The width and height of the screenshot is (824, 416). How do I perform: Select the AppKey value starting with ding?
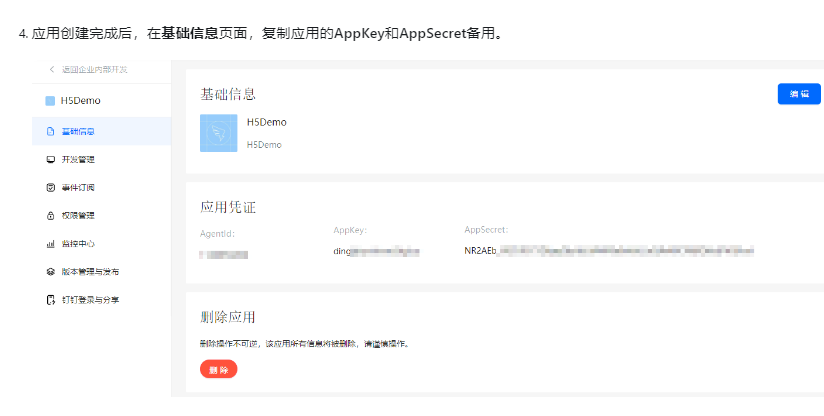[x=376, y=252]
